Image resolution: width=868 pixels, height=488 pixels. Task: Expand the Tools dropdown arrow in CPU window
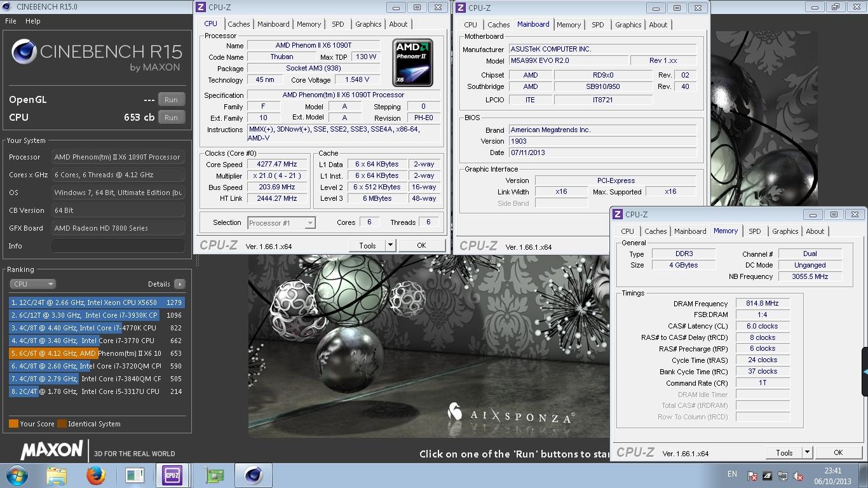pos(390,245)
